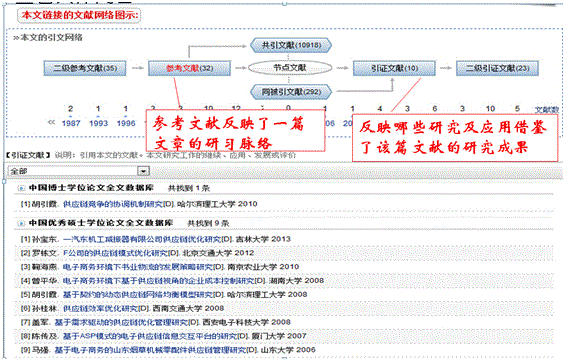Screen dimensions: 565x361
Task: Open thesis 电子商务环境下书业物流的发展策略研究
Action: click(138, 267)
